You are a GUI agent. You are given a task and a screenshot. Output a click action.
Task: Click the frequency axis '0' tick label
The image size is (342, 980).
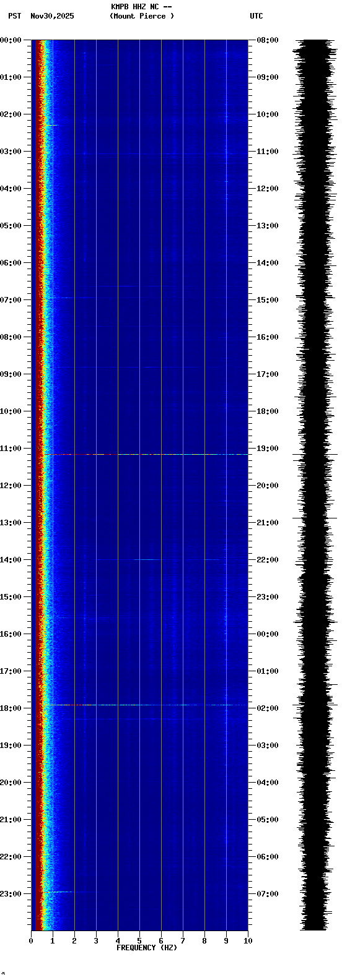[31, 941]
